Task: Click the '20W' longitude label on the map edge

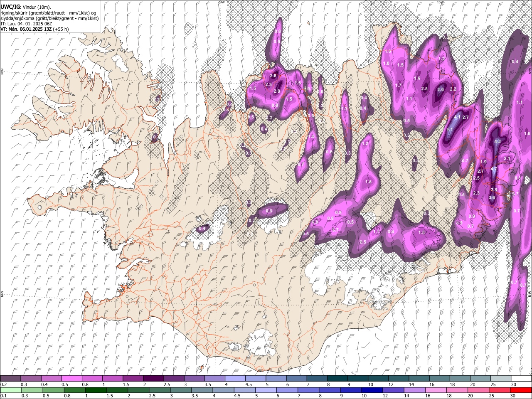Action: (x=221, y=2)
